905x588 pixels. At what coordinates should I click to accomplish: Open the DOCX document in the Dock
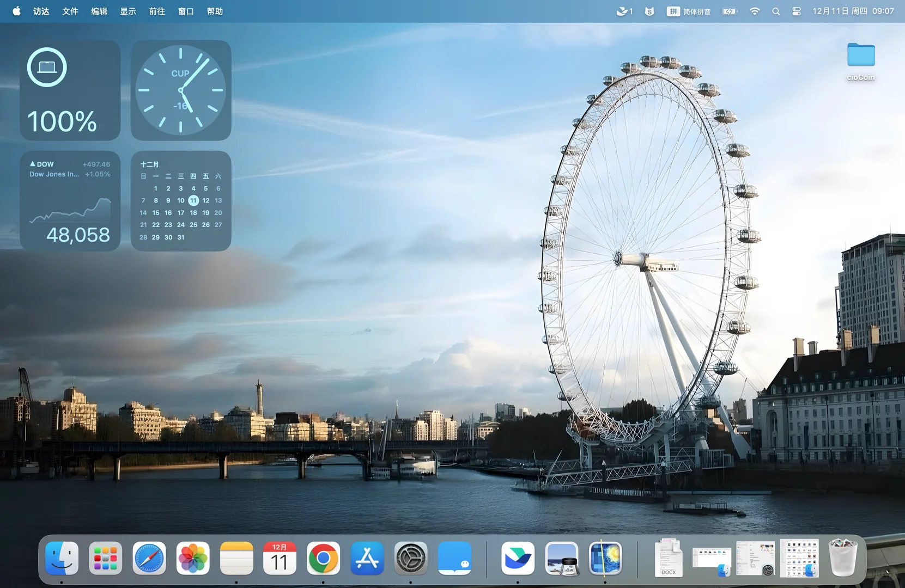point(669,558)
